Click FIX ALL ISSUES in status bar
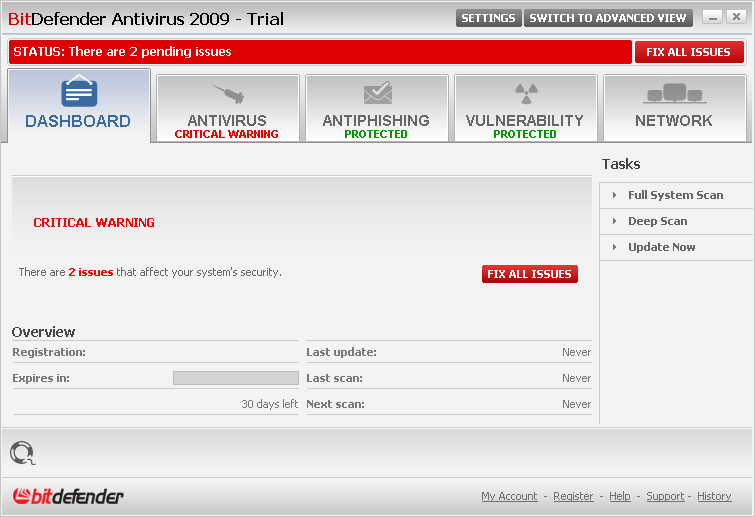 tap(689, 52)
